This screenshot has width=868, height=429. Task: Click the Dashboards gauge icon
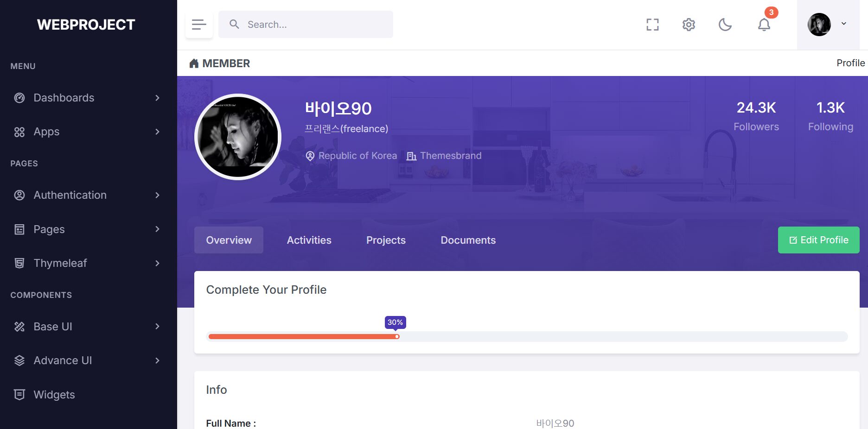coord(19,98)
